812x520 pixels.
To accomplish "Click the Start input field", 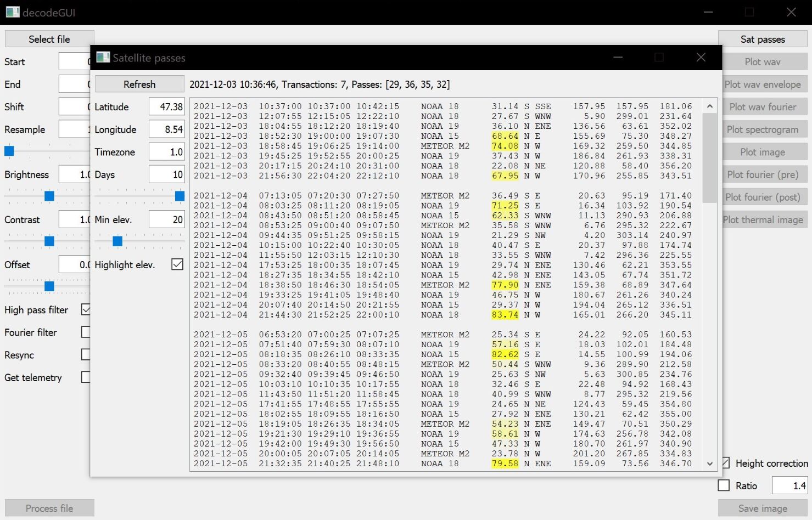I will [x=74, y=61].
